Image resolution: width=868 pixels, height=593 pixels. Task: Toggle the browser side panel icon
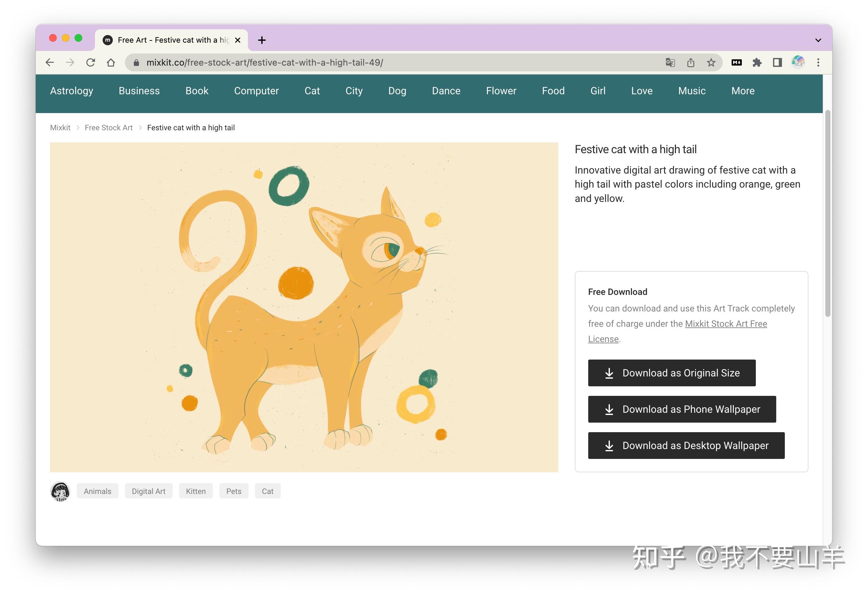tap(777, 62)
